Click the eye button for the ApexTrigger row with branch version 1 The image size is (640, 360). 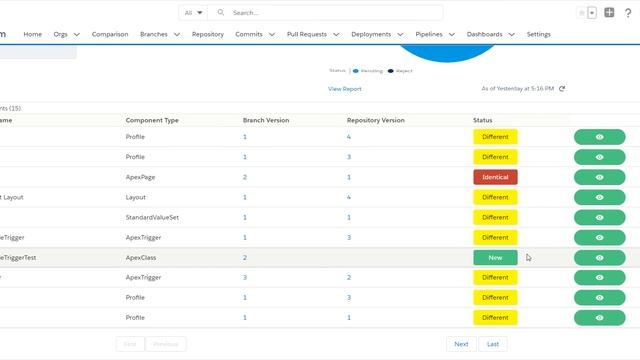[x=600, y=238]
